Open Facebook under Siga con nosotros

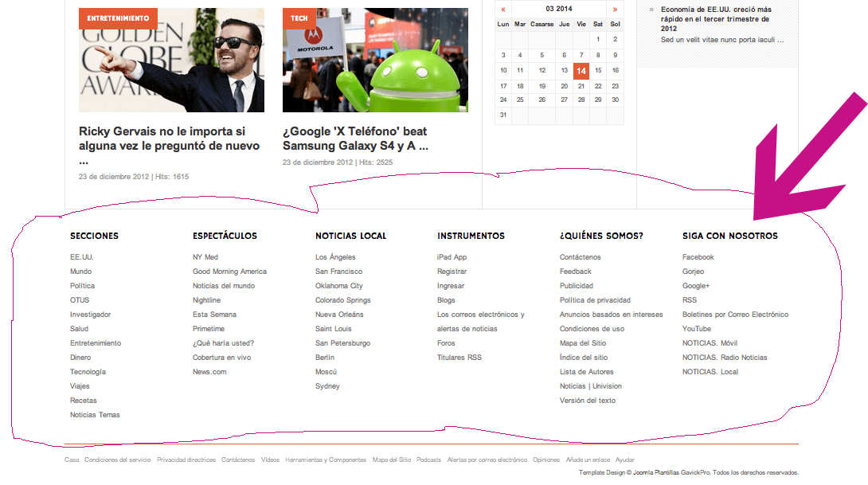pos(698,257)
